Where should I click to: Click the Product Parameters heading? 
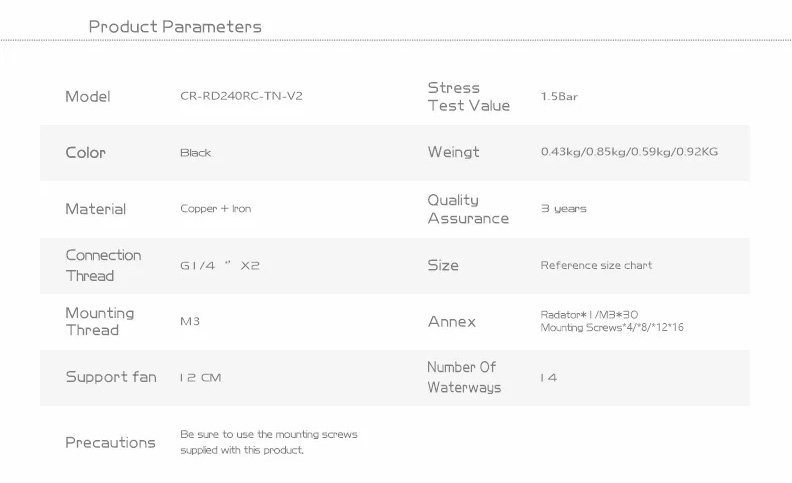pos(175,26)
